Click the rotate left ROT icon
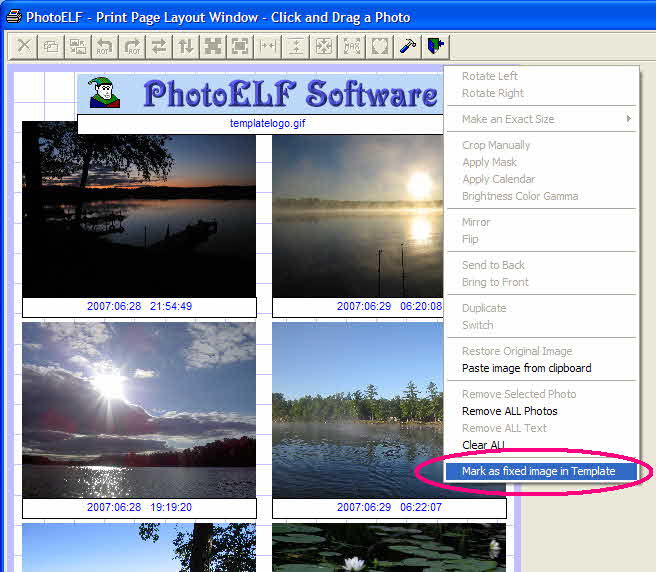Viewport: 656px width, 572px height. pyautogui.click(x=105, y=46)
